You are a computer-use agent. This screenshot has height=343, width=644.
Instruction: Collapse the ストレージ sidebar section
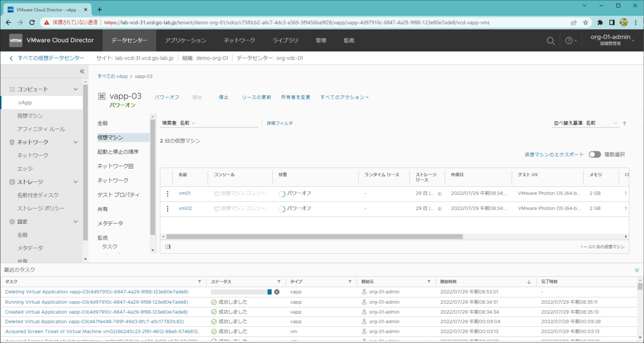click(76, 182)
